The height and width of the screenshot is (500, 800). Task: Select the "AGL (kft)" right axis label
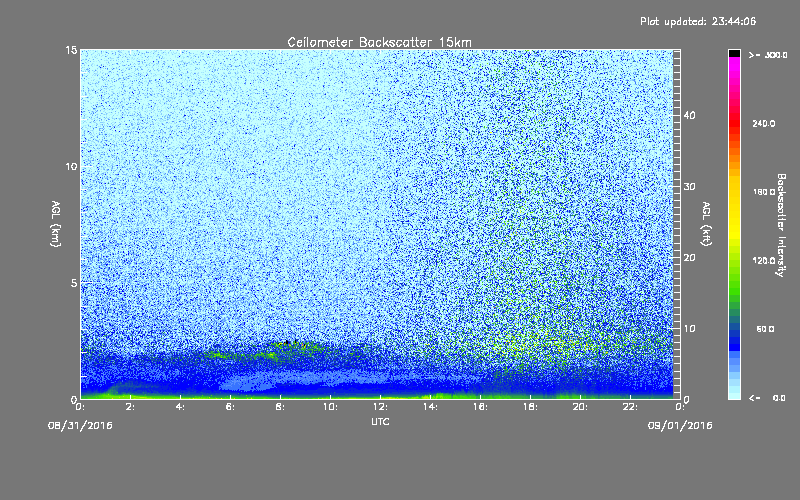pyautogui.click(x=707, y=224)
